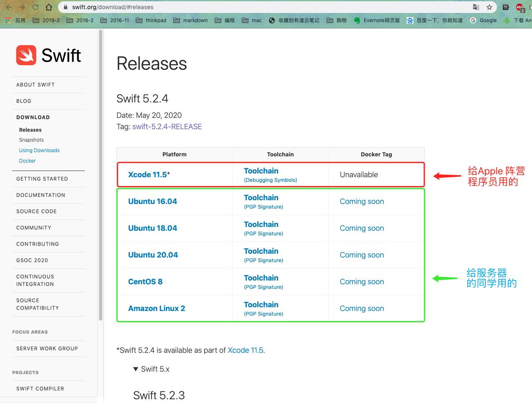Open the CentOS 8 PGP Signature

(x=263, y=287)
